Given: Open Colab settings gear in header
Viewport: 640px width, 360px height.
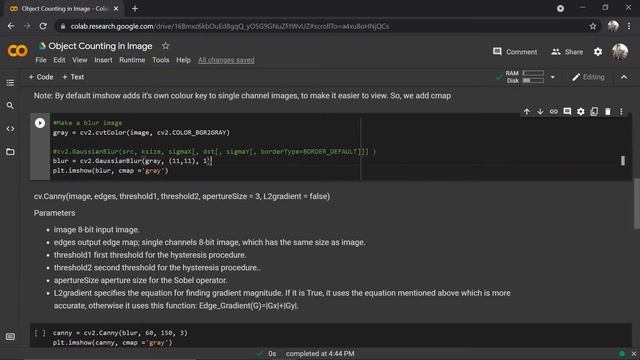Looking at the screenshot, I should [x=598, y=52].
